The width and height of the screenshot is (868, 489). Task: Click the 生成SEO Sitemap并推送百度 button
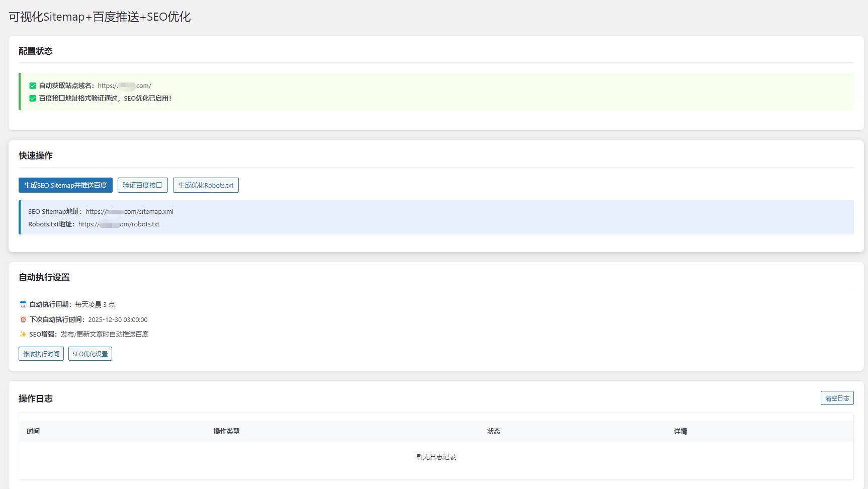[x=66, y=185]
